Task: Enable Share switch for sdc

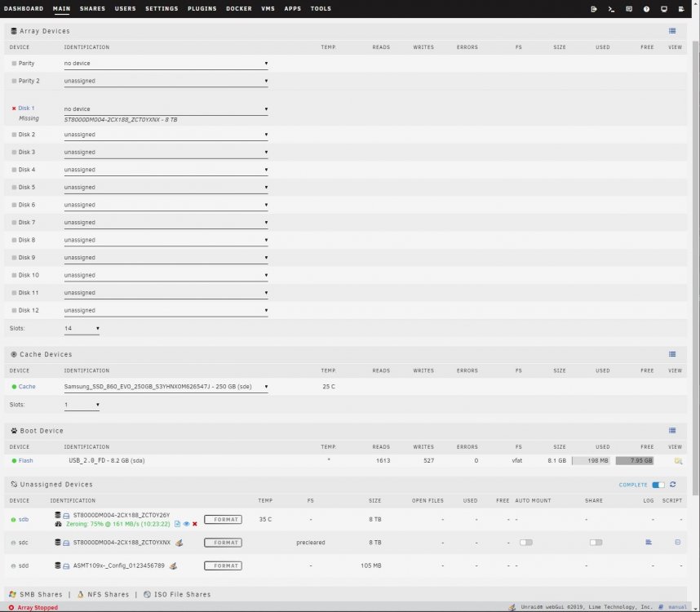Action: (x=596, y=543)
